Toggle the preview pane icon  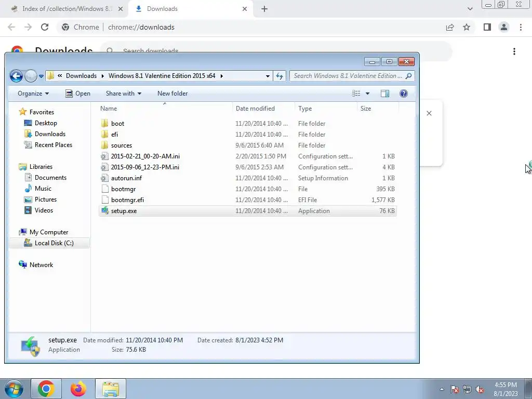point(385,94)
